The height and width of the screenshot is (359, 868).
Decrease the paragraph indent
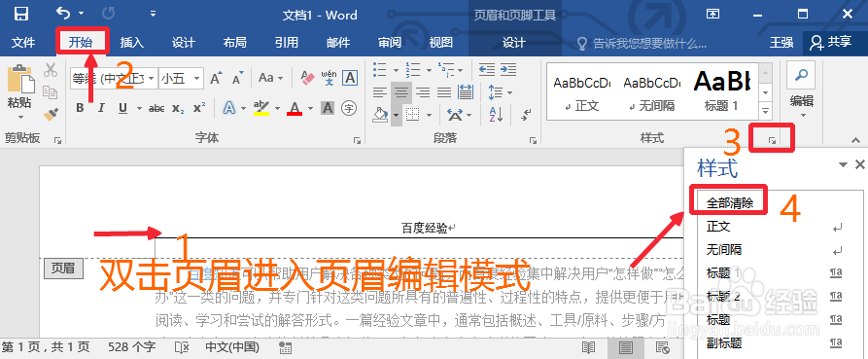tap(487, 69)
